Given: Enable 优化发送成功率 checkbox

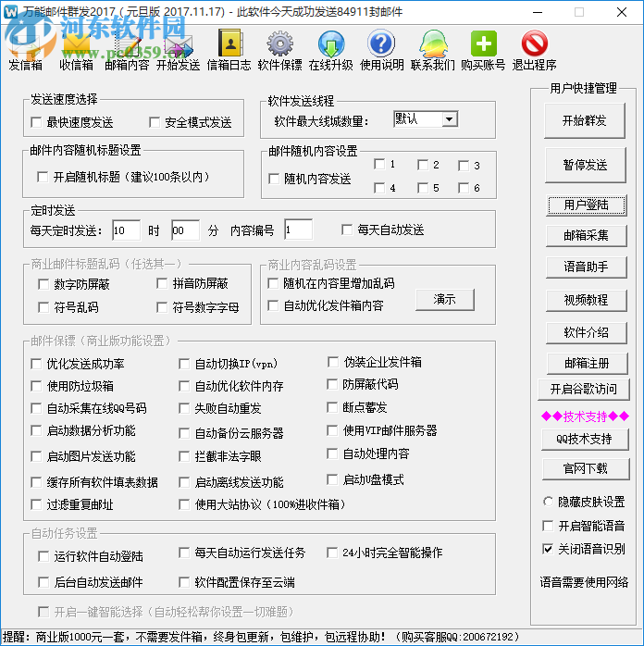Looking at the screenshot, I should (x=36, y=364).
